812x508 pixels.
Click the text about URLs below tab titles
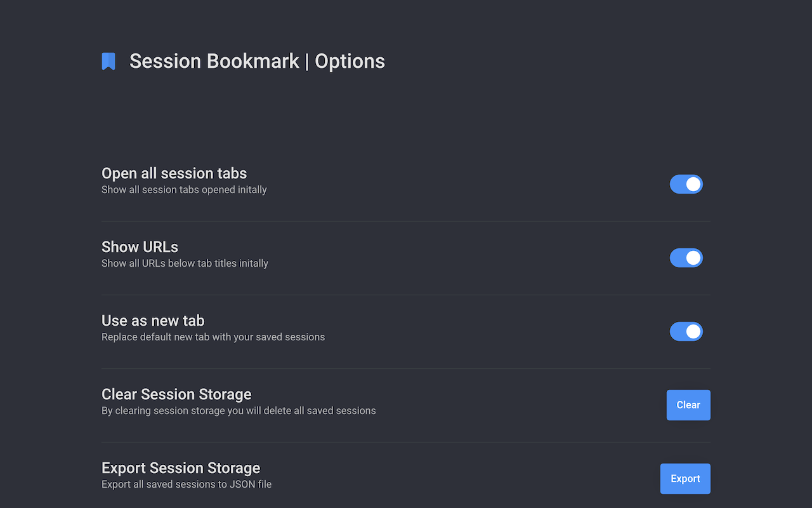tap(185, 263)
